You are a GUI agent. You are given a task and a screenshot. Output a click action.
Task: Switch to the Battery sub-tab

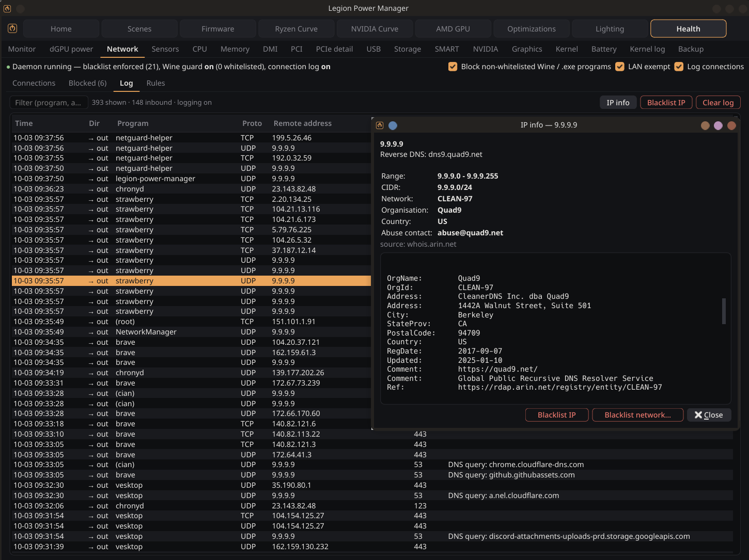pyautogui.click(x=604, y=49)
